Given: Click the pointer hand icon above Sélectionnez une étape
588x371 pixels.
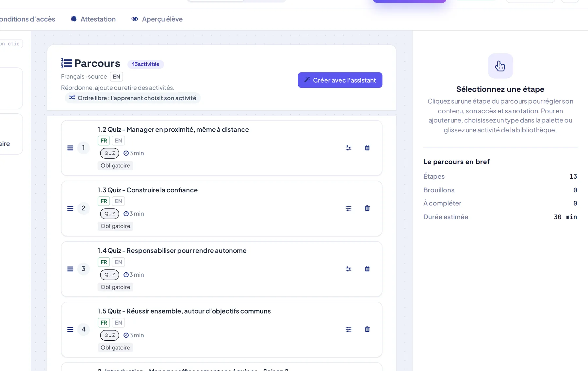Looking at the screenshot, I should [x=500, y=66].
